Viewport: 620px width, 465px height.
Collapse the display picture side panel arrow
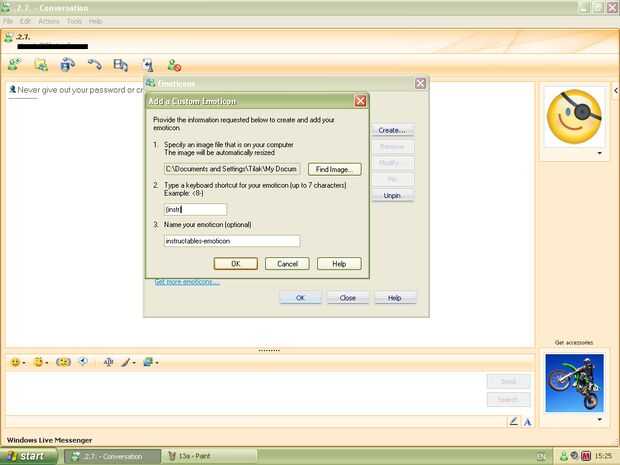[616, 91]
